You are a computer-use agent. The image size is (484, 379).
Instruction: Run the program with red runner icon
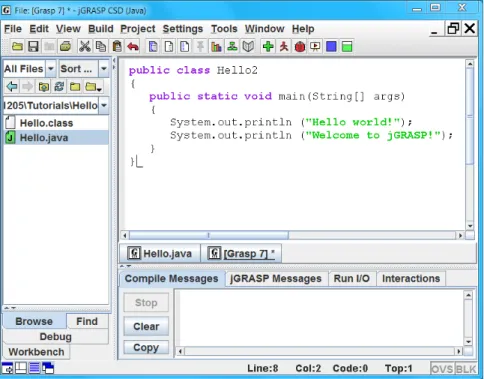(284, 46)
